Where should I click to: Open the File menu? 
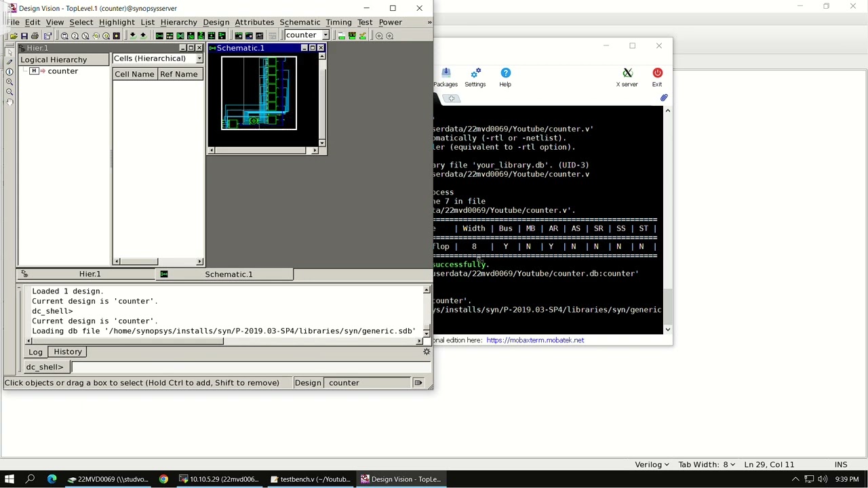point(13,22)
